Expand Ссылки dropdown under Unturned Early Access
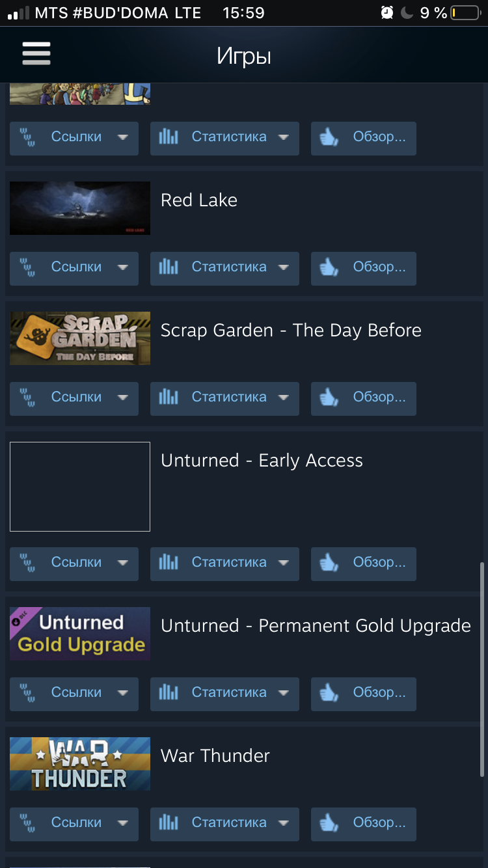Image resolution: width=488 pixels, height=868 pixels. pos(74,562)
